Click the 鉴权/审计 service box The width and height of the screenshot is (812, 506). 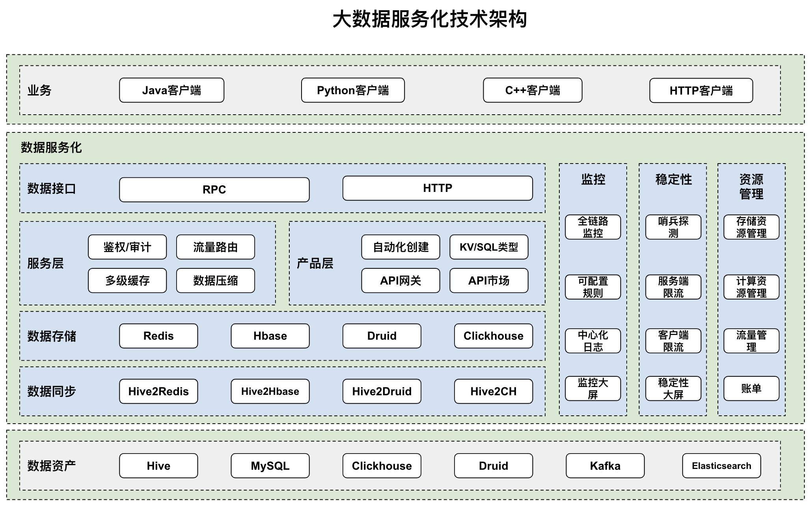(x=127, y=247)
